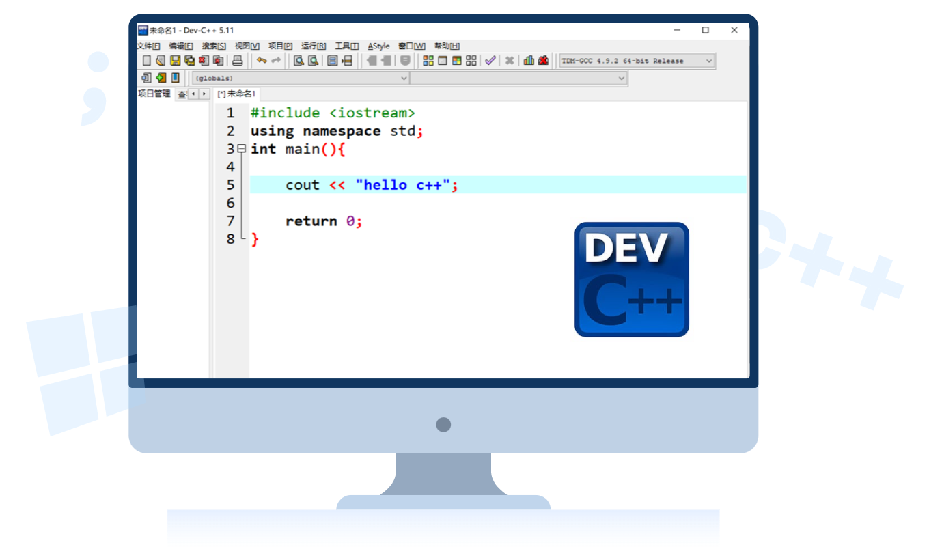
Task: Click the gray left arrow navigation icon
Action: 372,61
